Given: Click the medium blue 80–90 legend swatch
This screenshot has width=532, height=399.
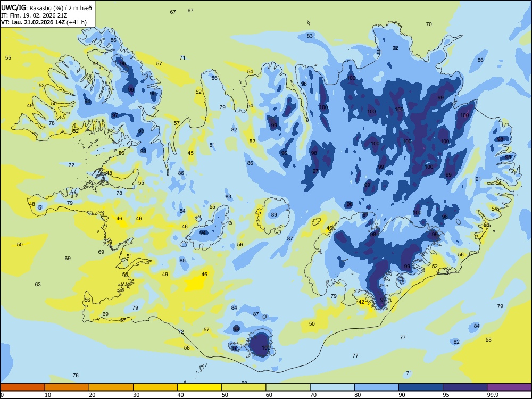Looking at the screenshot, I should [377, 387].
